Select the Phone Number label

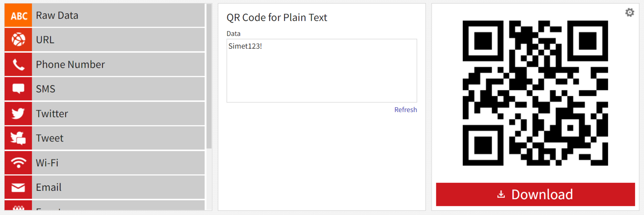click(x=70, y=64)
